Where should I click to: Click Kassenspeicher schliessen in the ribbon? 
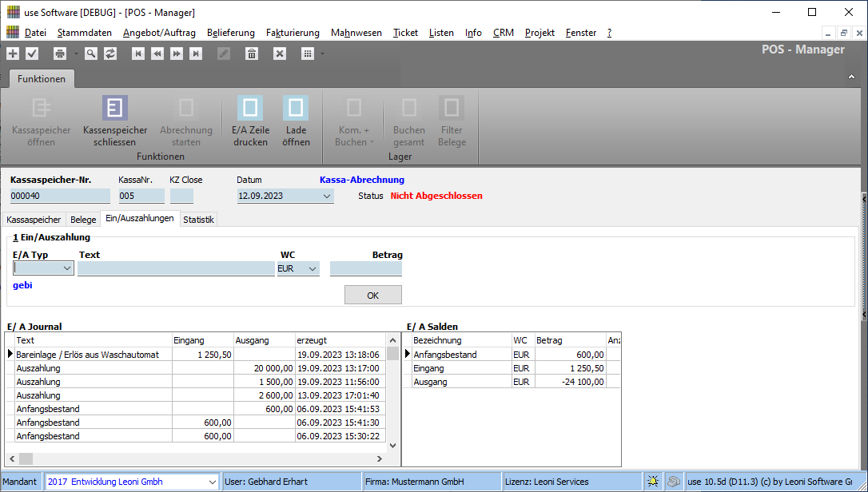coord(115,120)
